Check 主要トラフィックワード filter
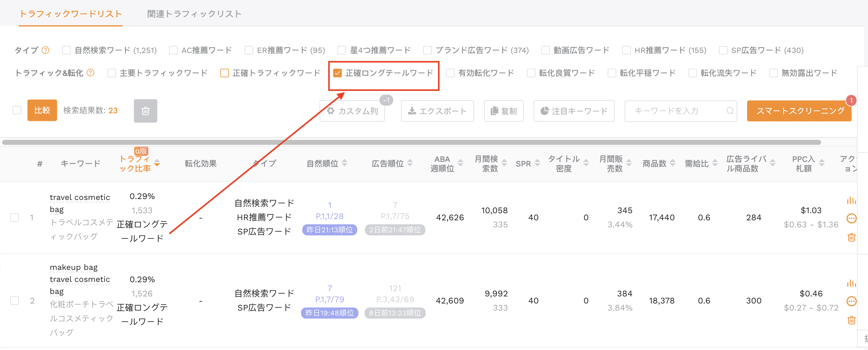 click(112, 73)
